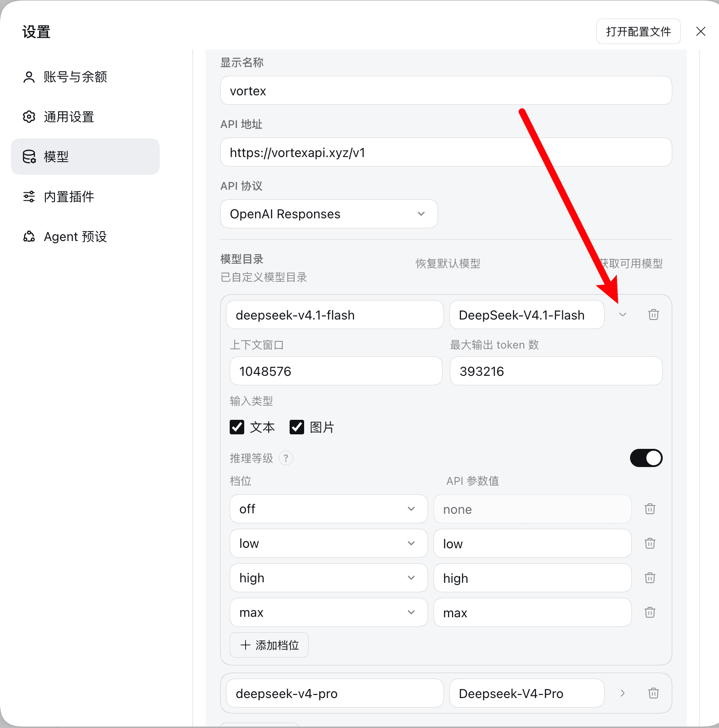This screenshot has width=719, height=728.
Task: Open 通用设置 section
Action: point(85,117)
